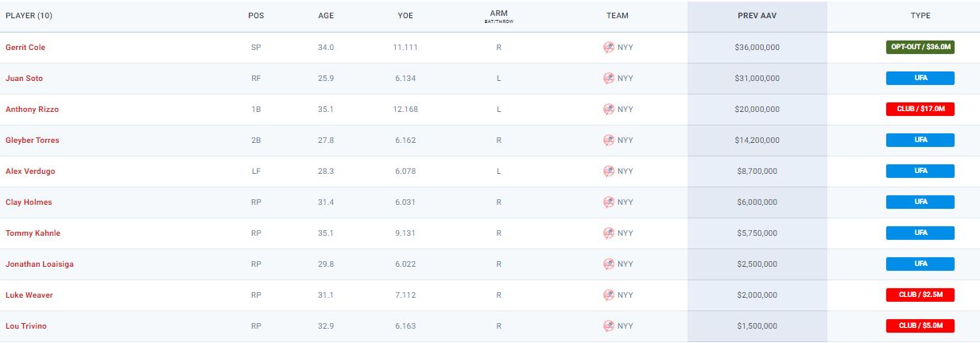The height and width of the screenshot is (343, 980).
Task: Click the Yankees icon in Gleyber Torres row
Action: click(609, 141)
